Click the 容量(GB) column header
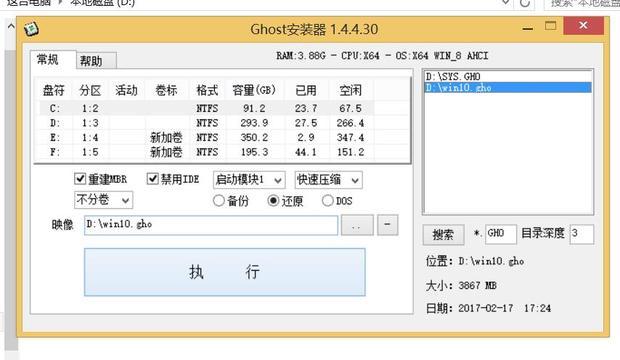This screenshot has height=360, width=620. [x=254, y=90]
